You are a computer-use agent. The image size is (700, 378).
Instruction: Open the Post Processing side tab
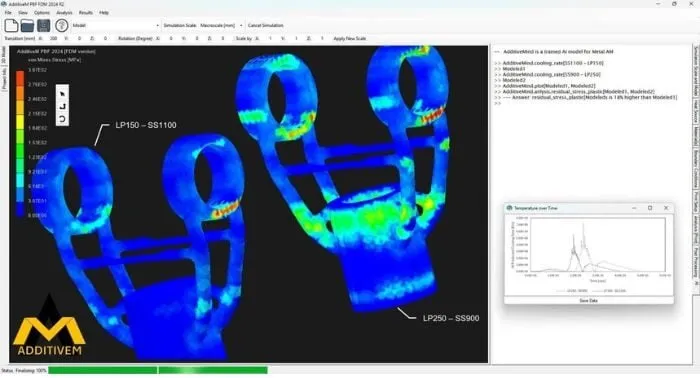pyautogui.click(x=696, y=262)
